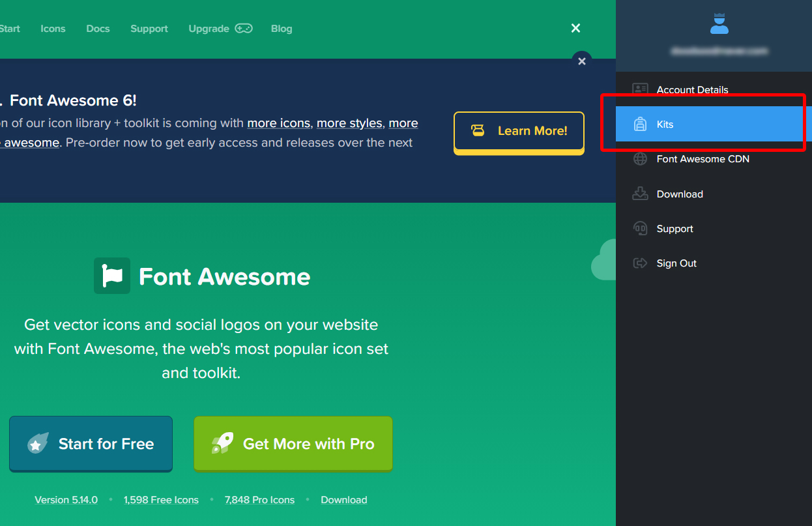
Task: Click the blurred account email text
Action: [719, 51]
